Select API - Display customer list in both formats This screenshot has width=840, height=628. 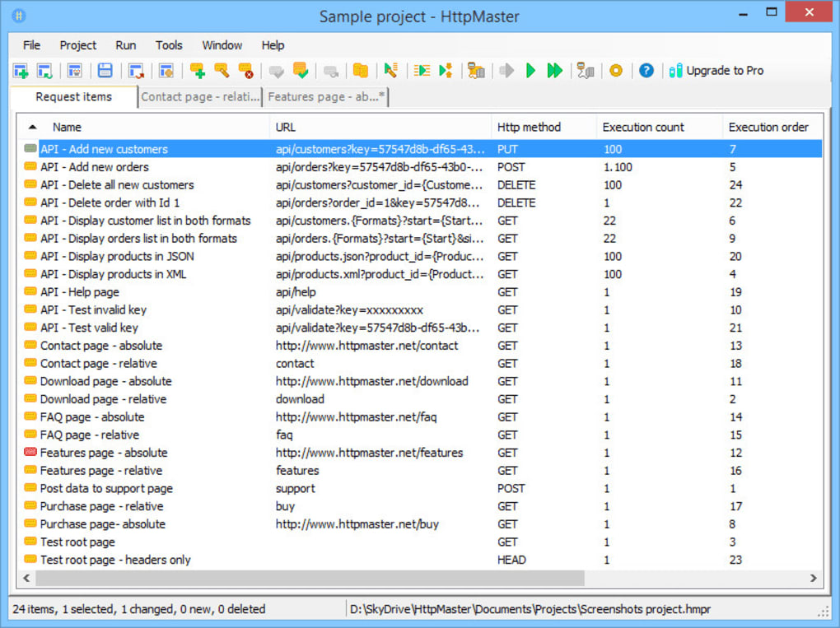click(x=421, y=221)
